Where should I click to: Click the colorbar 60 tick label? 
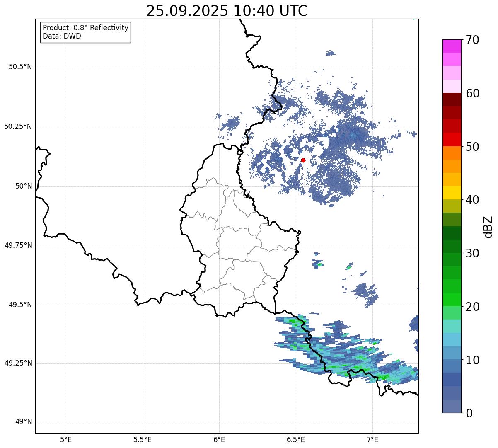click(472, 93)
